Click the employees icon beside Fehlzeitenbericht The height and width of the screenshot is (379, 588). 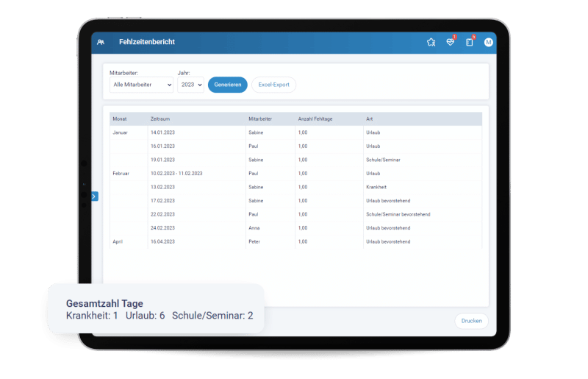100,43
